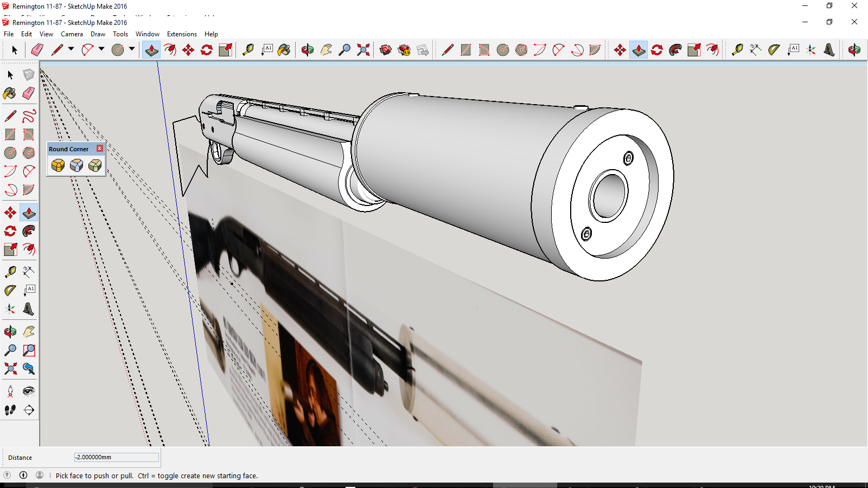The height and width of the screenshot is (488, 868).
Task: Select Offset in the left tool palette
Action: pos(29,249)
